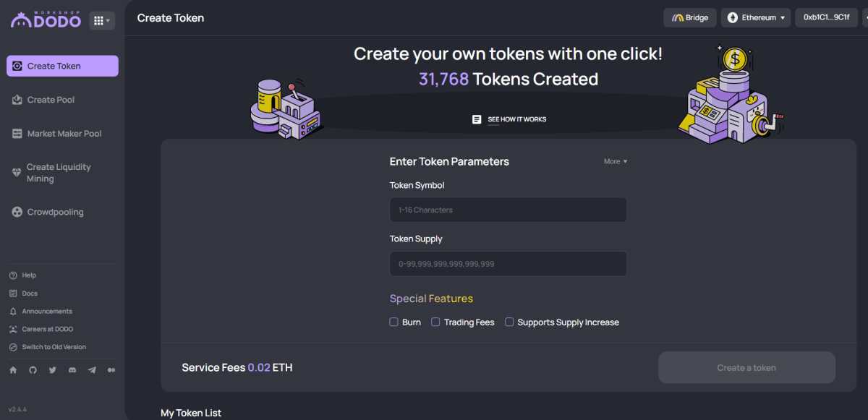Enable the Burn checkbox
The height and width of the screenshot is (420, 868).
394,322
